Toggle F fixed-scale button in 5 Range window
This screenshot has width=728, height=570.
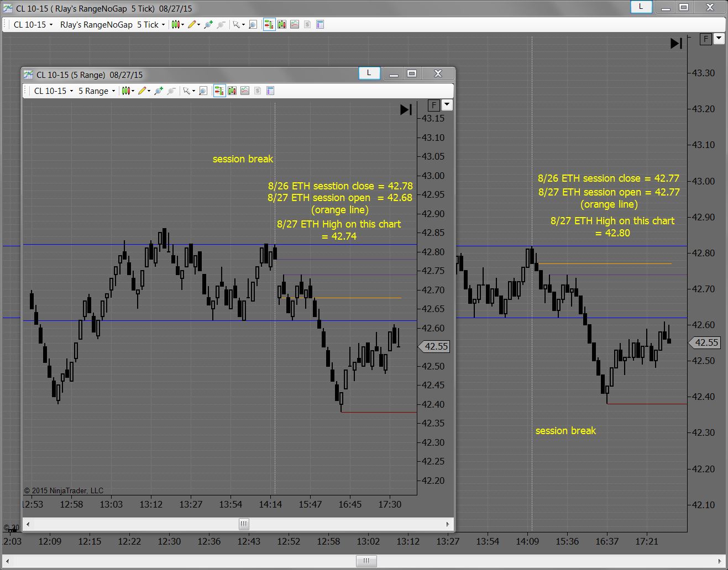pos(434,105)
